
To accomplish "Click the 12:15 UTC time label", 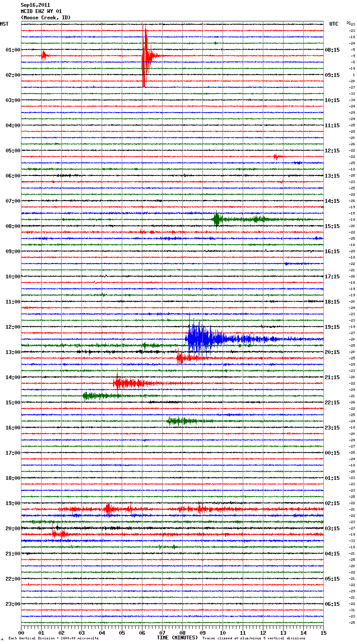I will point(332,150).
